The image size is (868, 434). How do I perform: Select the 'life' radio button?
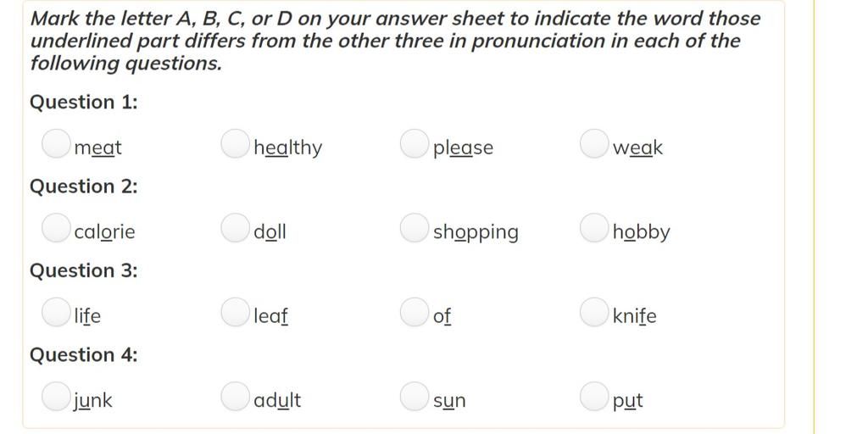[56, 313]
